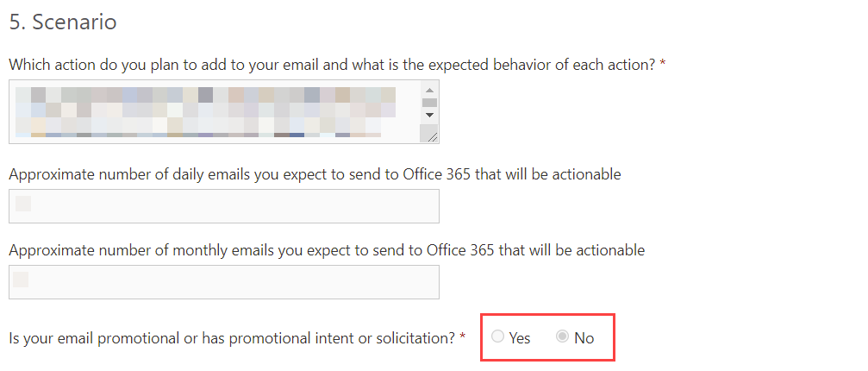Select the No radio button circle
The width and height of the screenshot is (868, 371).
[x=563, y=337]
